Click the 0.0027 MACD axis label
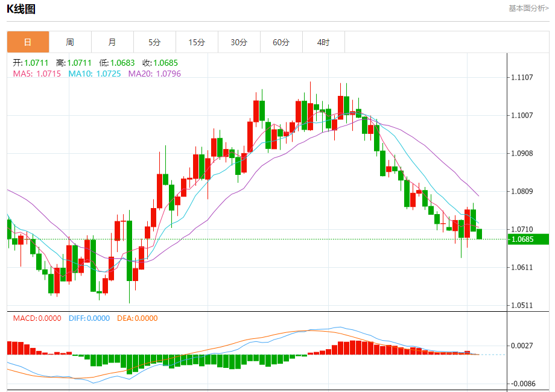555x392 pixels. (522, 346)
